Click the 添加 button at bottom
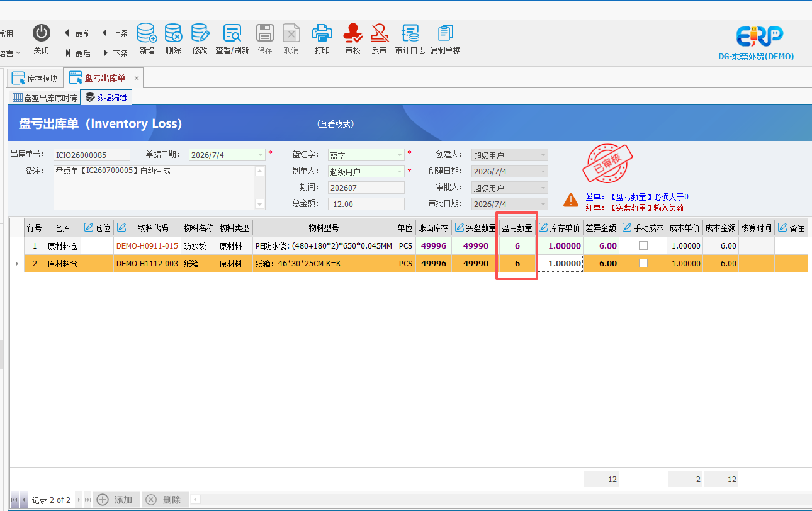 [x=116, y=500]
